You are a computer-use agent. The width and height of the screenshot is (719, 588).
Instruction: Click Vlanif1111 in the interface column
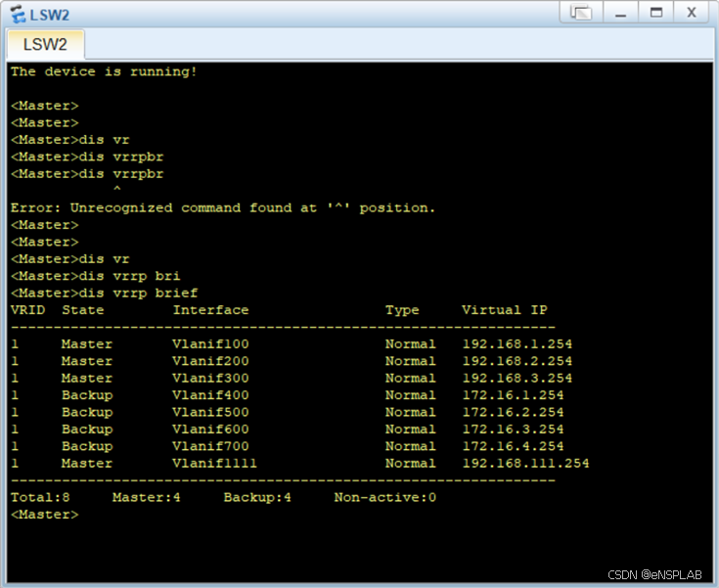(214, 463)
